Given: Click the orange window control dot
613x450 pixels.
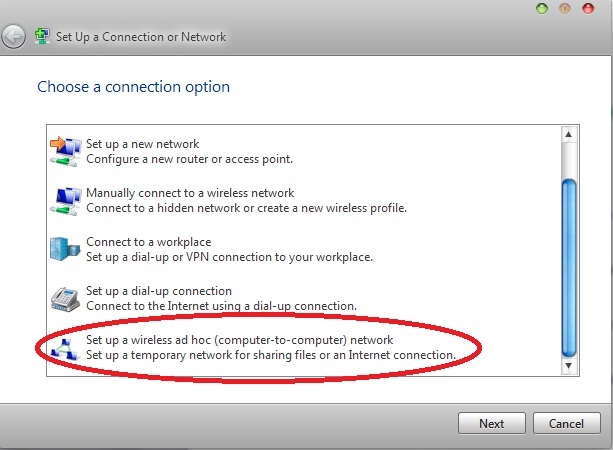Looking at the screenshot, I should pos(565,8).
